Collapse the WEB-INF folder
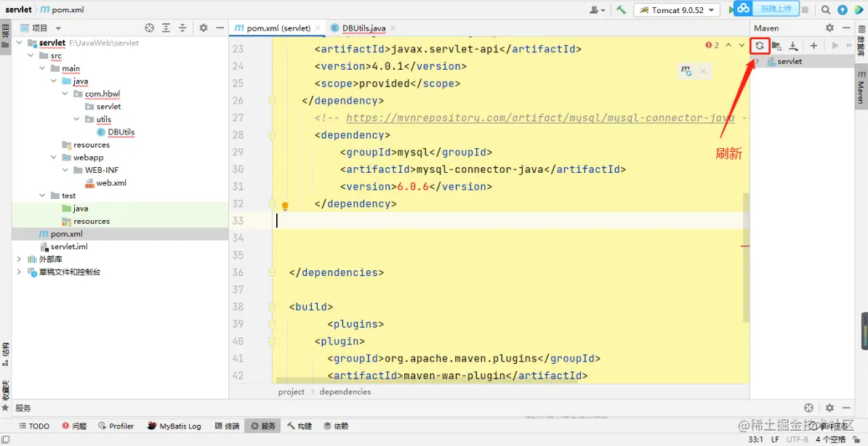This screenshot has width=868, height=446. 66,170
